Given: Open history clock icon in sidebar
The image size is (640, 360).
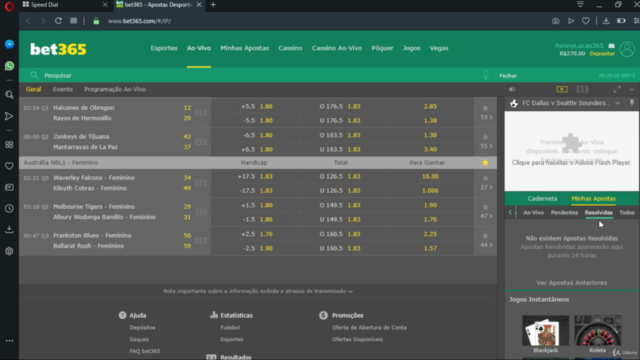Looking at the screenshot, I should (x=9, y=208).
